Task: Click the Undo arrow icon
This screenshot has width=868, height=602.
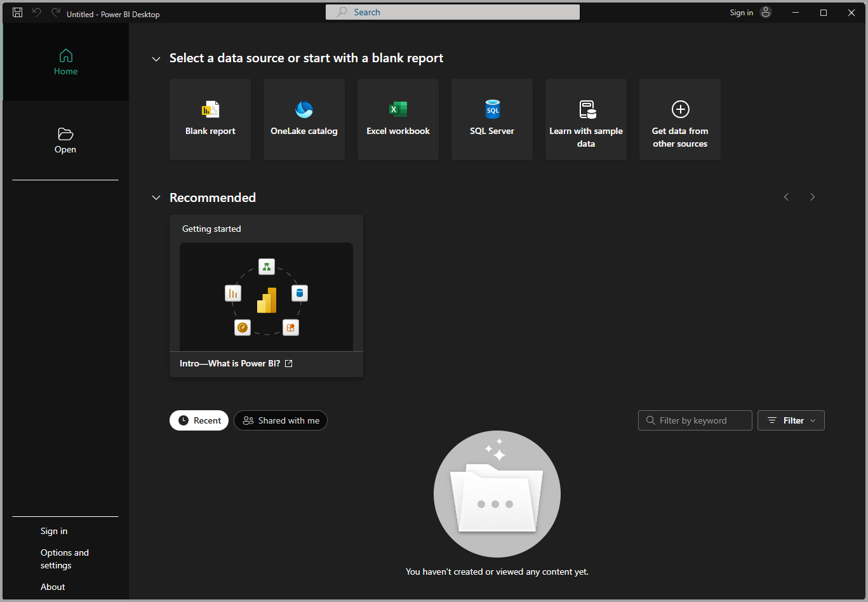Action: [x=36, y=12]
